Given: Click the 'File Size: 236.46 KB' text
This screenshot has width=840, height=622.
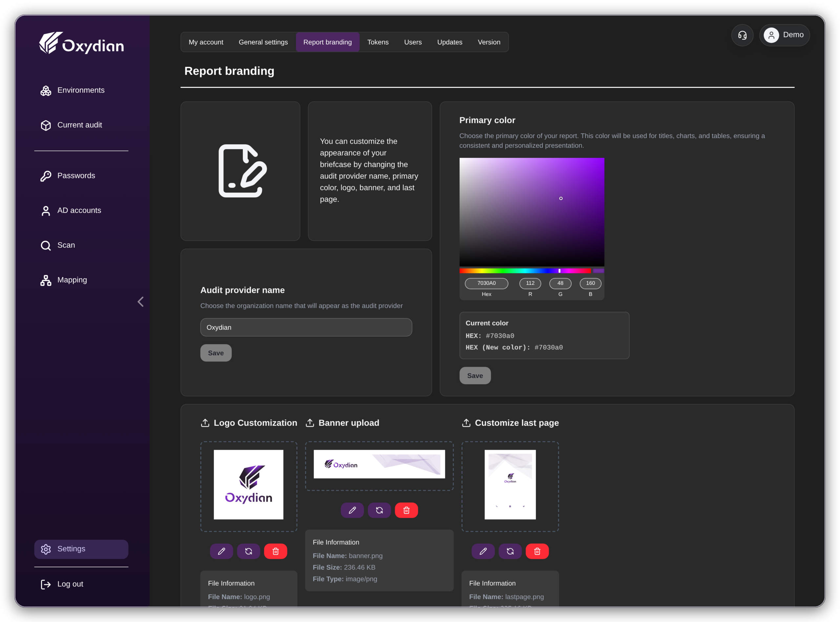Looking at the screenshot, I should tap(344, 568).
